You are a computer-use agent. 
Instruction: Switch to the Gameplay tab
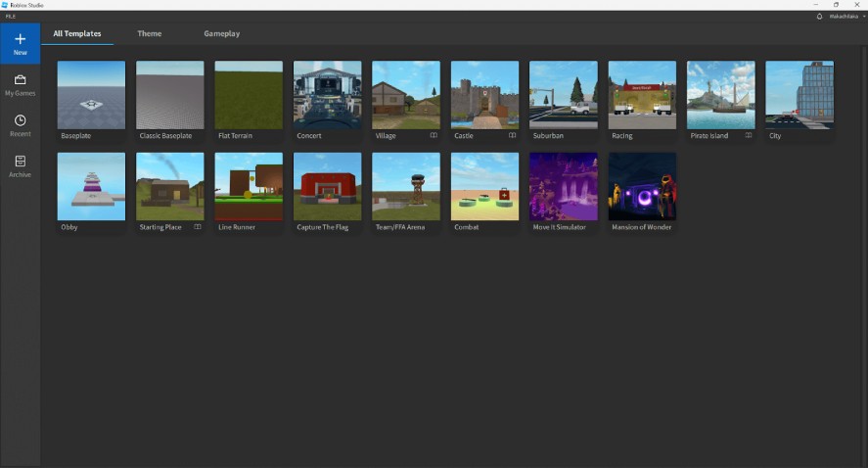221,33
